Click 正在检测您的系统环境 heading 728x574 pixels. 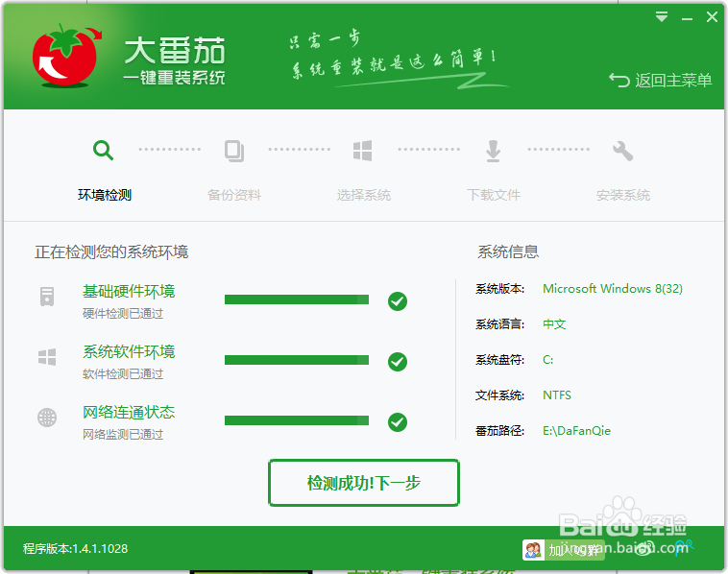coord(111,252)
